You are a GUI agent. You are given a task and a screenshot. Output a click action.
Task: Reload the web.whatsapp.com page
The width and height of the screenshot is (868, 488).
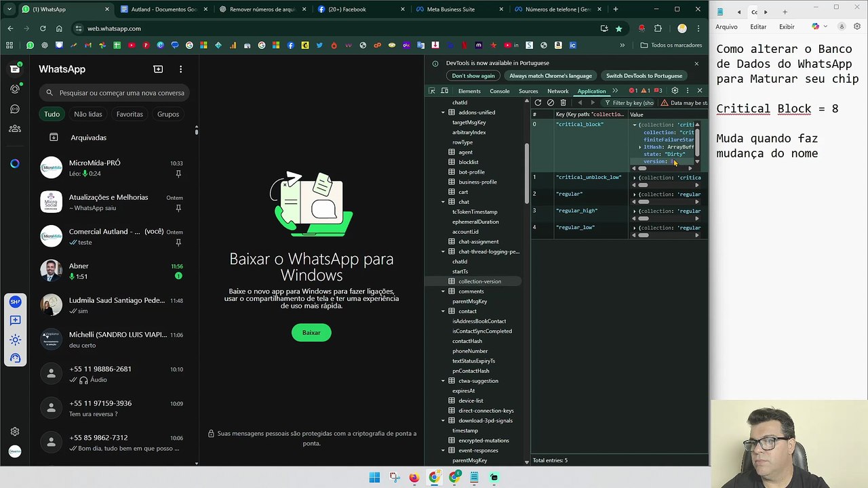43,28
